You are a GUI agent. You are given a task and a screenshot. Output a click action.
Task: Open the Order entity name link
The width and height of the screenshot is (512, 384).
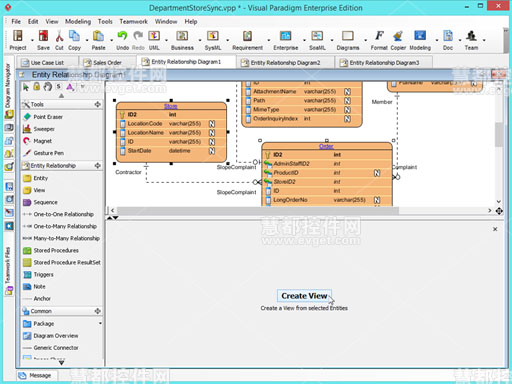coord(326,146)
